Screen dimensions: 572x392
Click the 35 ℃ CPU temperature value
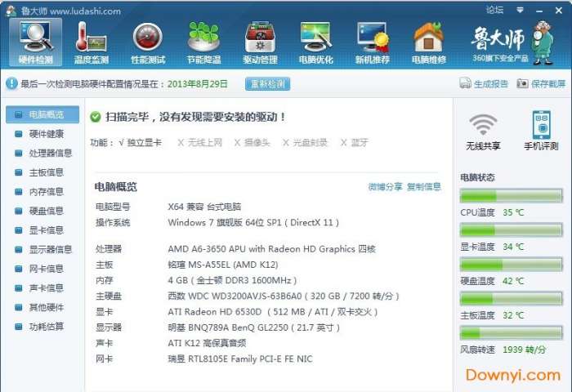point(513,212)
